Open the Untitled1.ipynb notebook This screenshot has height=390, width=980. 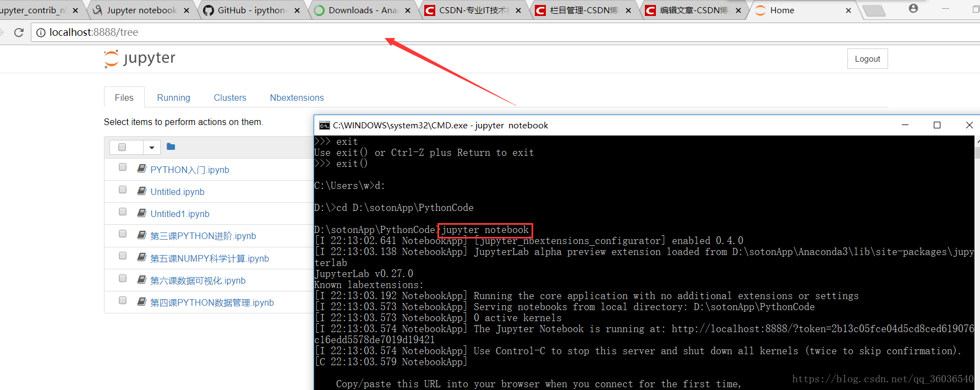(180, 214)
